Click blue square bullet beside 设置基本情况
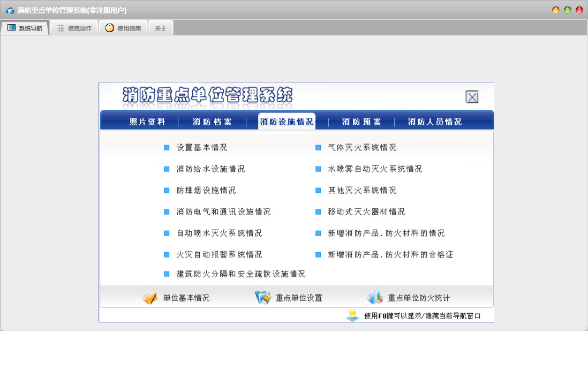The height and width of the screenshot is (385, 588). coord(167,148)
